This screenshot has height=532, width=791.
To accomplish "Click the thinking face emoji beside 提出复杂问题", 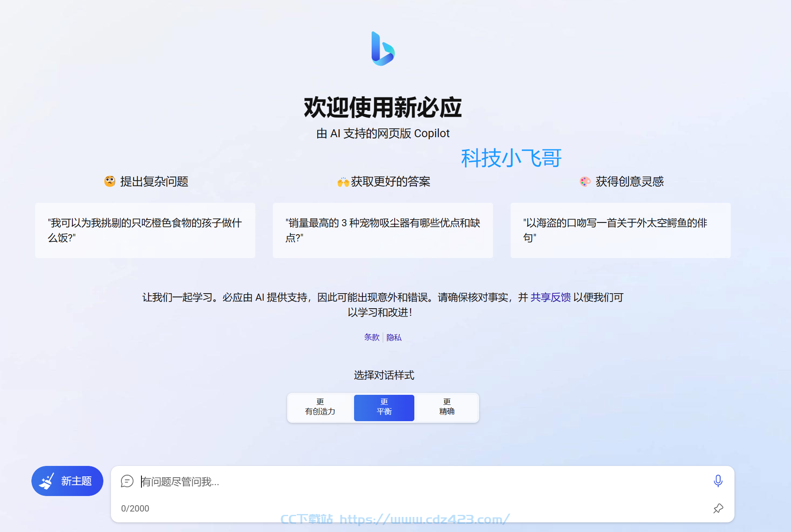I will (x=110, y=181).
